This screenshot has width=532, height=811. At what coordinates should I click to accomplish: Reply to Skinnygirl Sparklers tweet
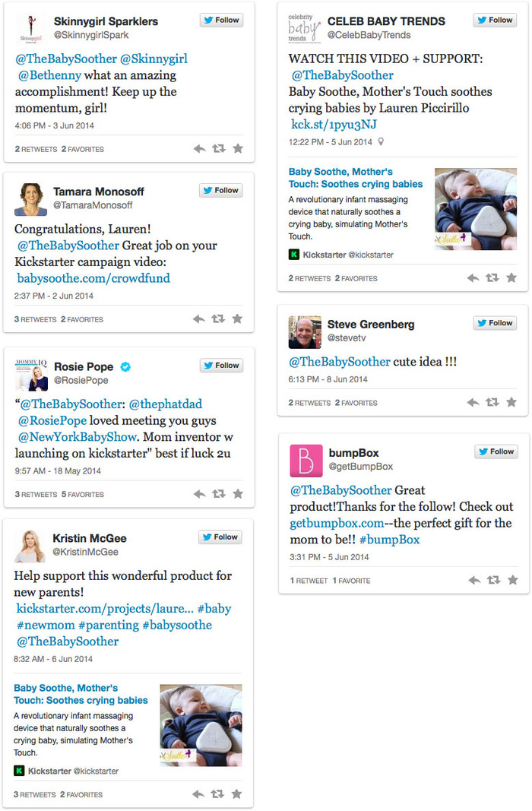199,149
